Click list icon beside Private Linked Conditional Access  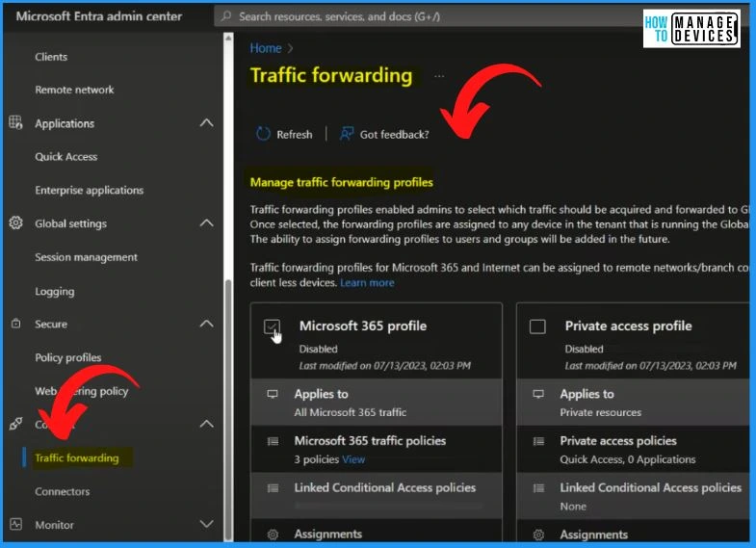[538, 488]
